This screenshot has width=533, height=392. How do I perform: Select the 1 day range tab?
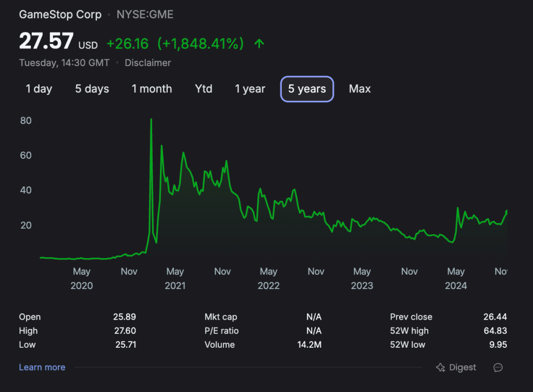pos(39,89)
